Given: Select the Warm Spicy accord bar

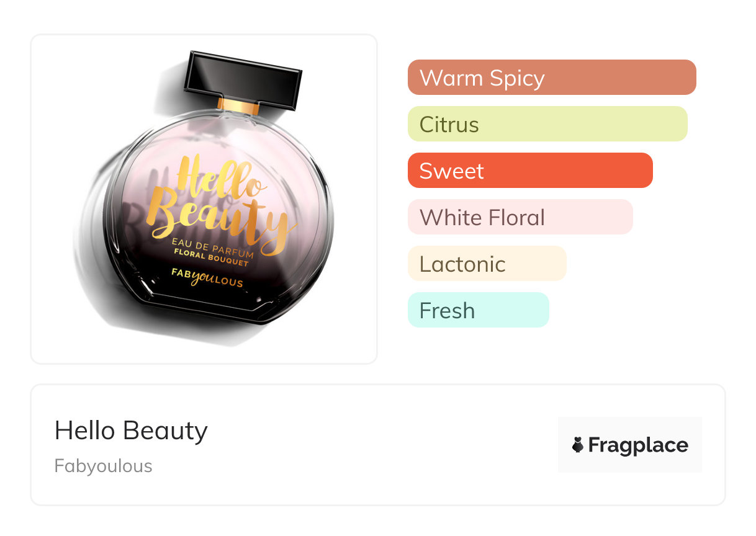Looking at the screenshot, I should click(552, 78).
